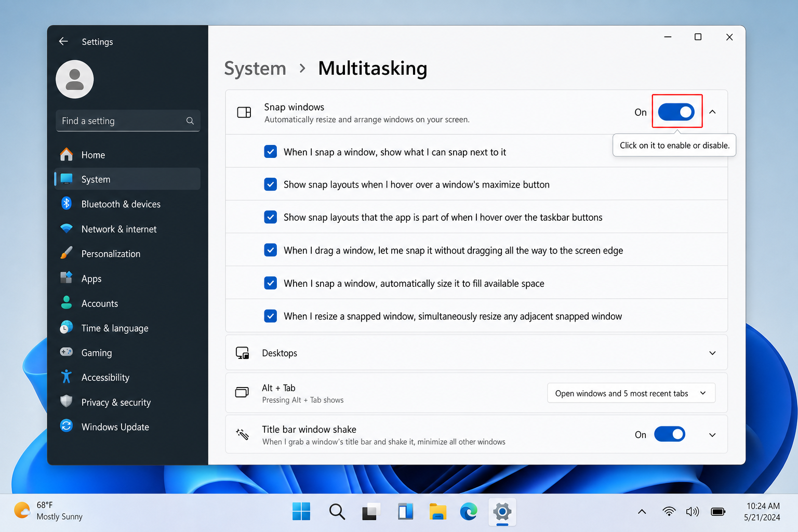Uncheck snap without dragging to screen edge

pos(271,250)
